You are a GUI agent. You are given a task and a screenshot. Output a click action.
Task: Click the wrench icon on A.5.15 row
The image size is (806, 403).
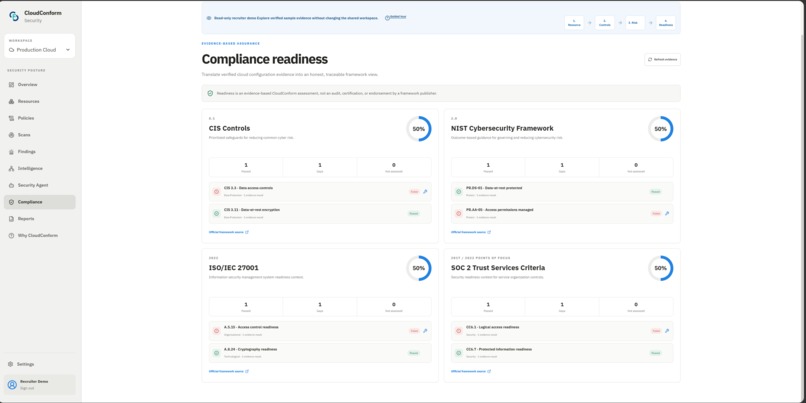pyautogui.click(x=425, y=331)
